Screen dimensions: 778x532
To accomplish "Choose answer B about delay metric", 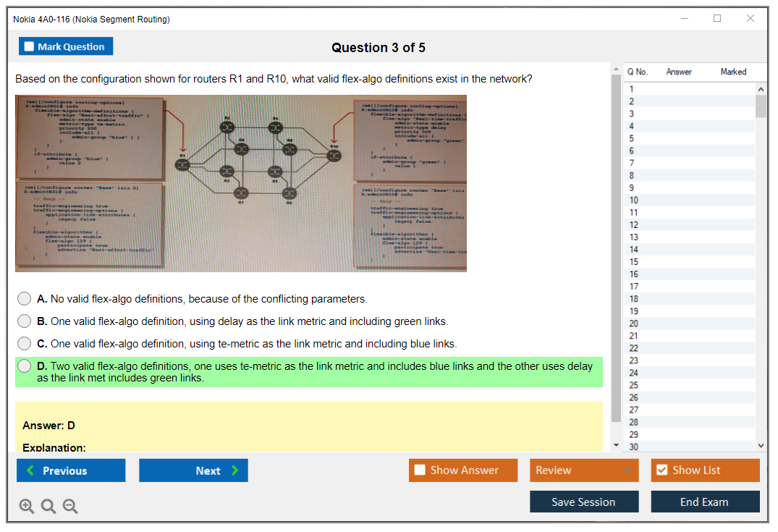I will pyautogui.click(x=25, y=321).
